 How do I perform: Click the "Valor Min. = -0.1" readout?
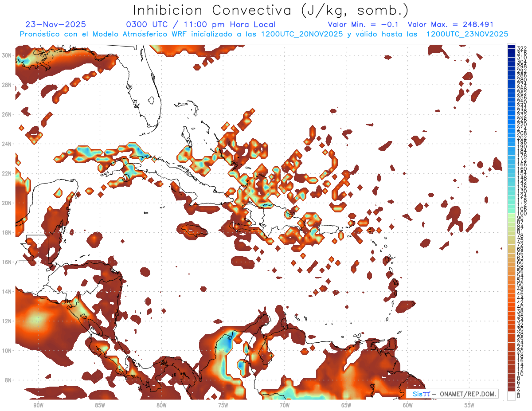point(363,24)
